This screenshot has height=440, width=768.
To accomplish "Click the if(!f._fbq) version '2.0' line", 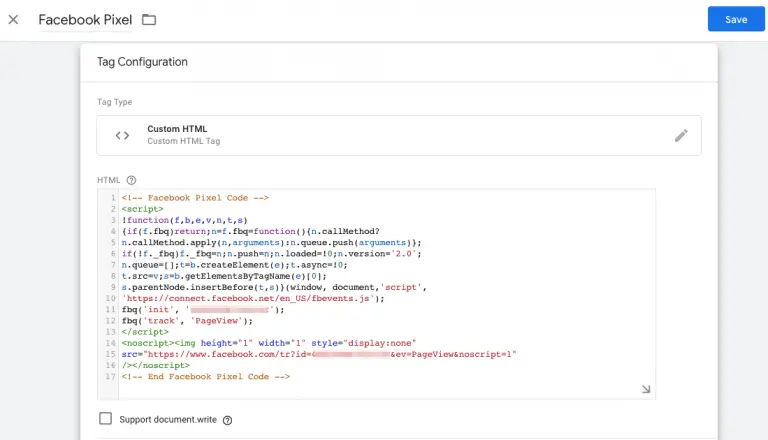I will pos(271,254).
